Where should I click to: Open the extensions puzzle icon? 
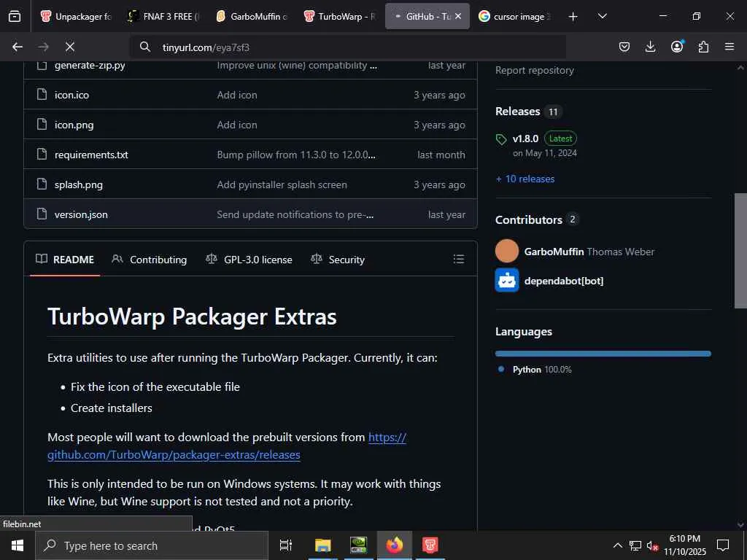[703, 47]
